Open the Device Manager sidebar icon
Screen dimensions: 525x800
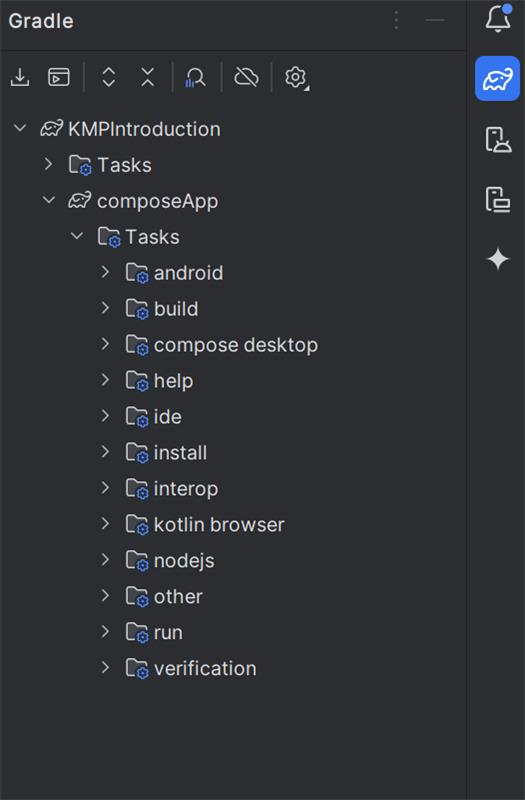(x=497, y=139)
